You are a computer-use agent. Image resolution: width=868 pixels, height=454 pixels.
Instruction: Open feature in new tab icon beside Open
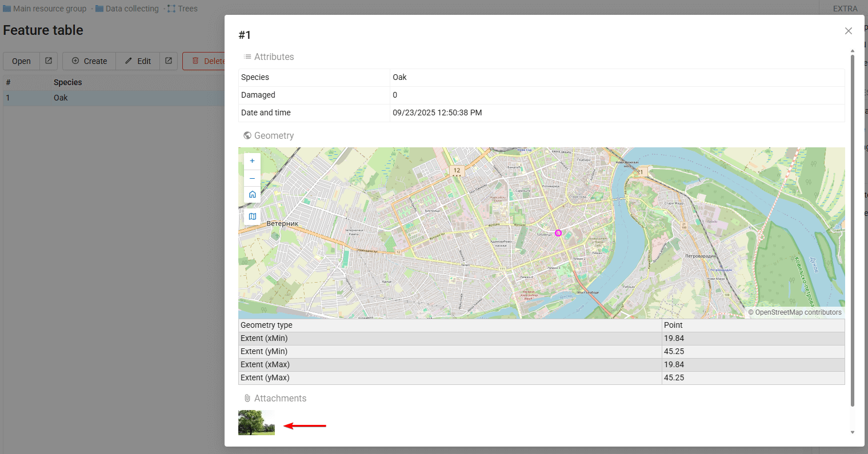click(x=49, y=61)
